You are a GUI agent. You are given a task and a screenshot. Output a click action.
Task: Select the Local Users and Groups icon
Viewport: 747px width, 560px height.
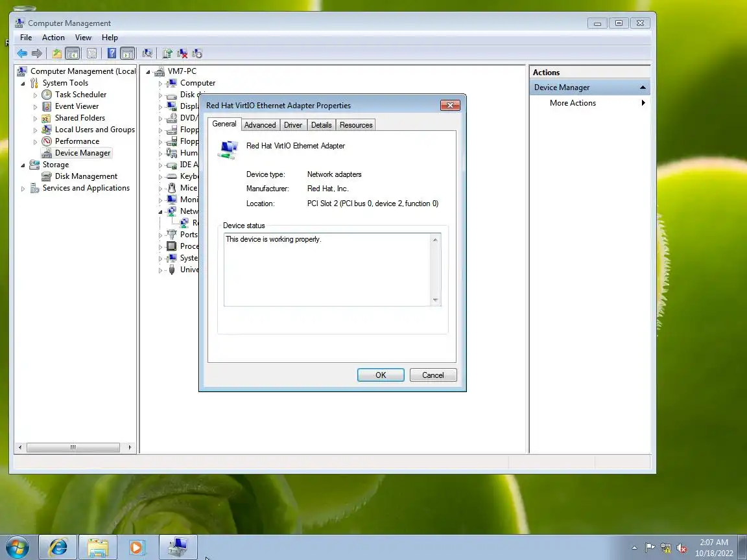(47, 130)
